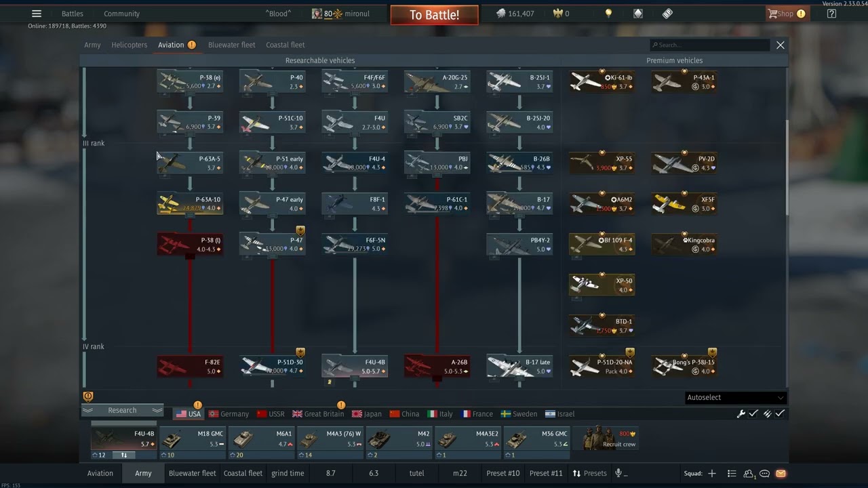
Task: Click the talisman badge above the P-47 card
Action: [300, 230]
